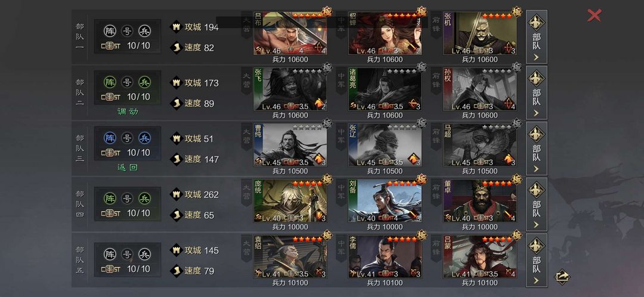Tap the 返回 label under 部队三
The height and width of the screenshot is (297, 644).
click(x=128, y=167)
